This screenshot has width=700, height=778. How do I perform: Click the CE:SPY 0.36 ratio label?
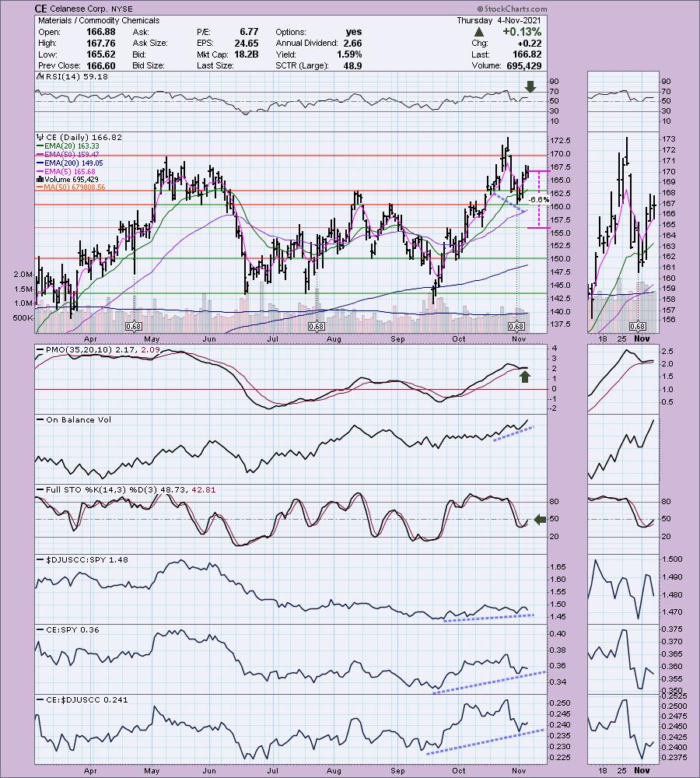pyautogui.click(x=72, y=630)
